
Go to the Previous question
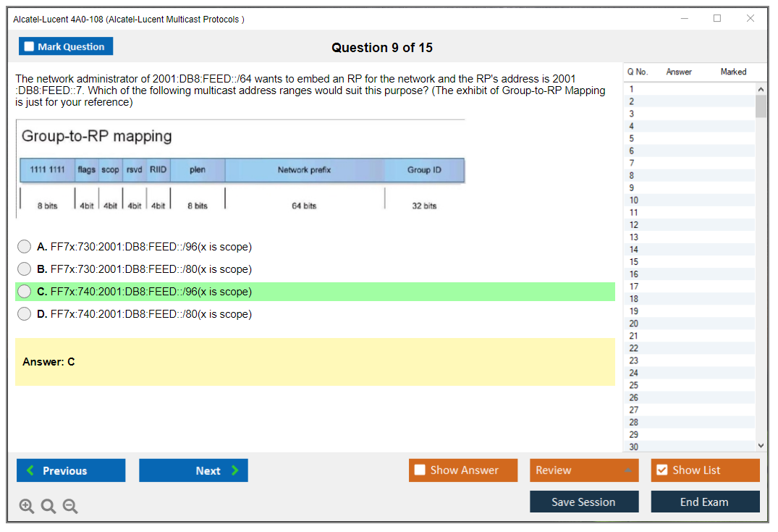[x=71, y=470]
